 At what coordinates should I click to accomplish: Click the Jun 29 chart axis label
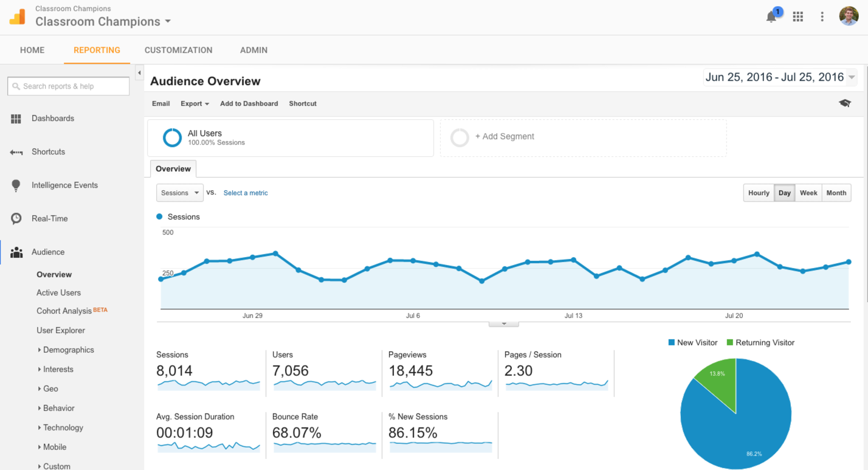(252, 316)
